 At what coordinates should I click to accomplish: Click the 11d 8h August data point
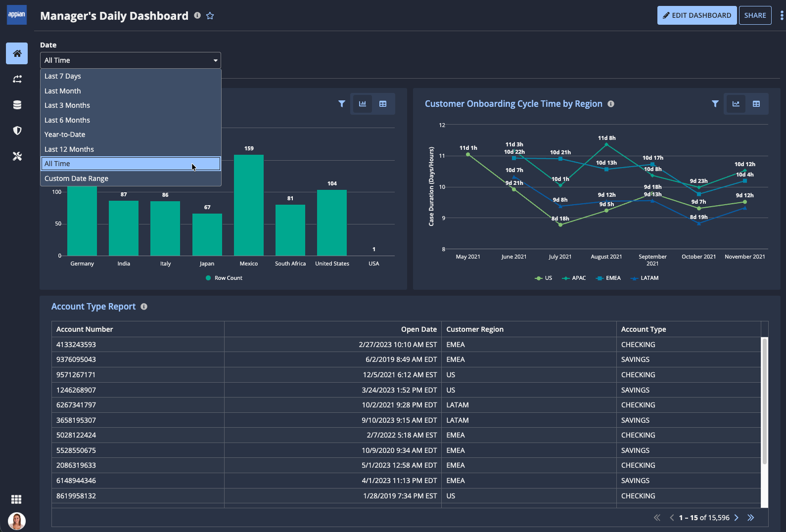[606, 144]
